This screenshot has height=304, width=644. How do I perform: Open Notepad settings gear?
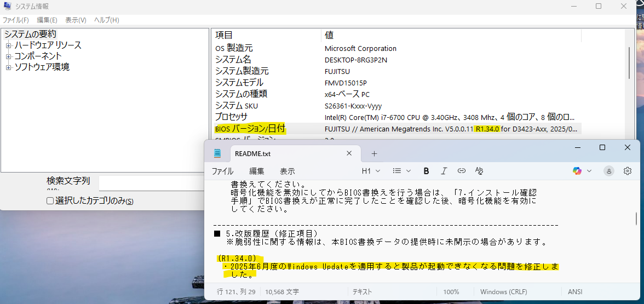[x=628, y=171]
